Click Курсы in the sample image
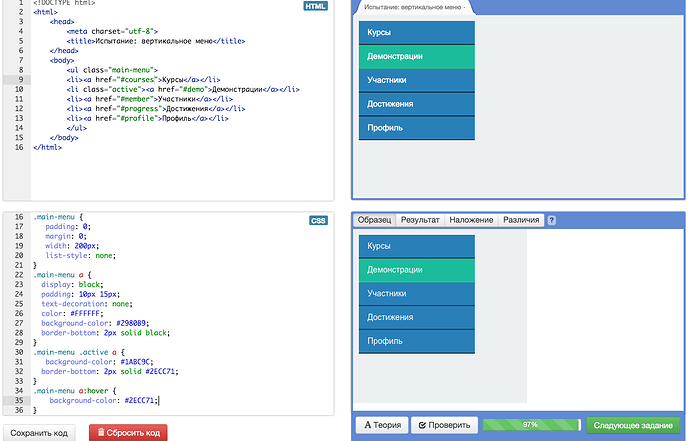This screenshot has height=441, width=690. (x=417, y=246)
